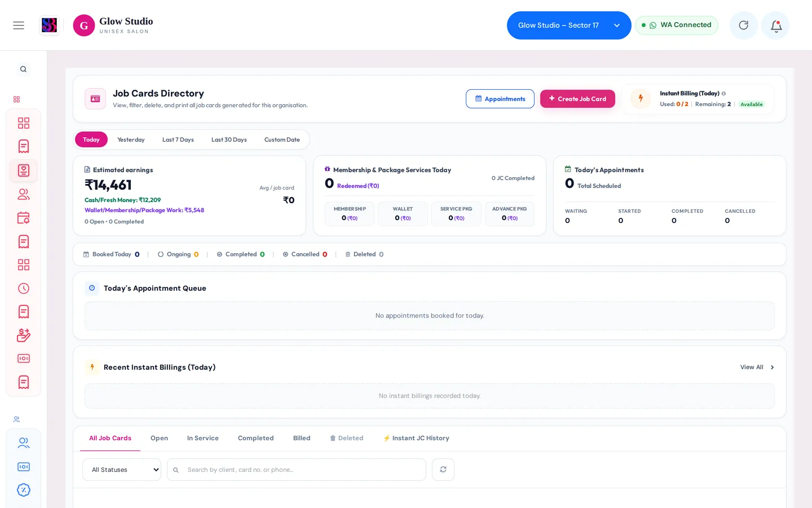
Task: Click the refresh icon in top header
Action: click(x=744, y=25)
